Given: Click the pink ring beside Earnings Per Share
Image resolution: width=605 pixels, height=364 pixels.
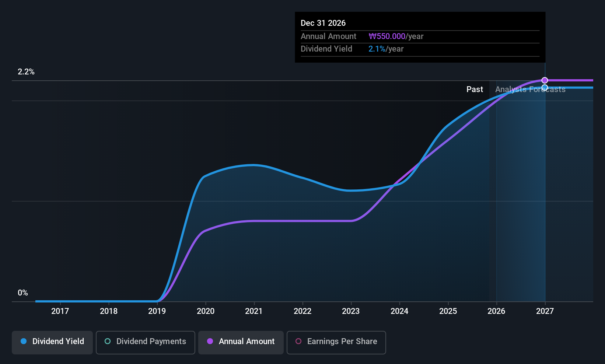Looking at the screenshot, I should (x=298, y=342).
